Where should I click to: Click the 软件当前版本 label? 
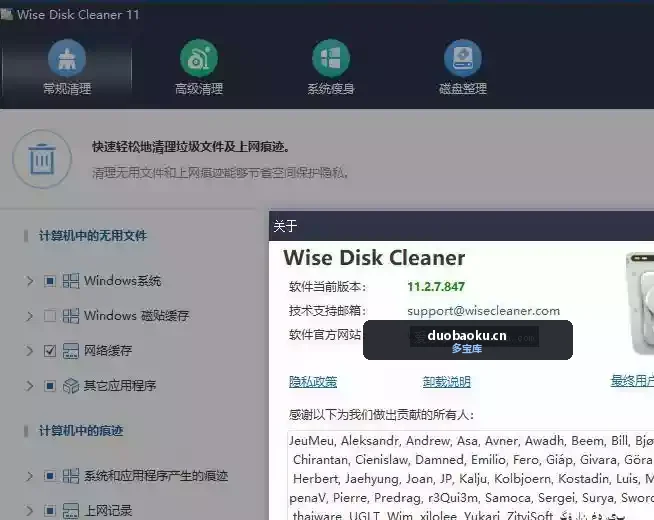327,287
